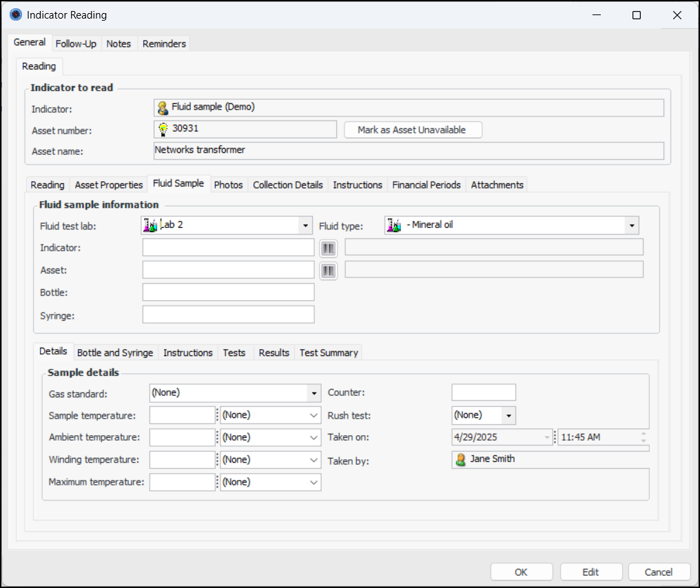Expand the Fluid test lab dropdown
This screenshot has height=588, width=700.
pos(305,226)
